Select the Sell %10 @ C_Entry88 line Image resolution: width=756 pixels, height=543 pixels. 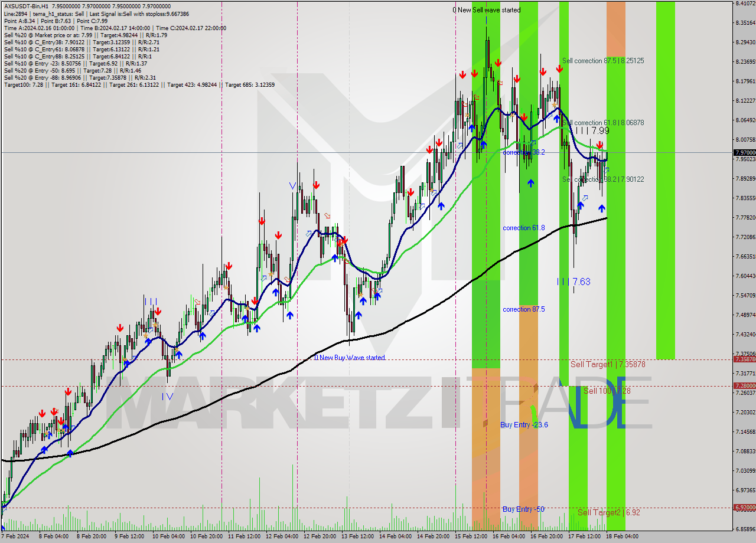coord(77,56)
